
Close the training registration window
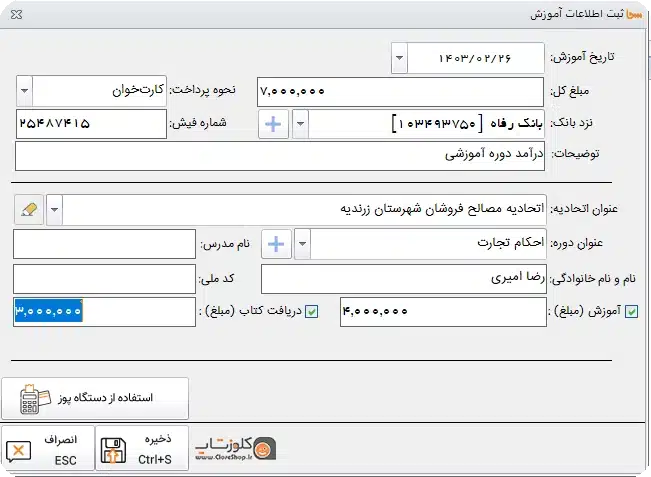[17, 15]
